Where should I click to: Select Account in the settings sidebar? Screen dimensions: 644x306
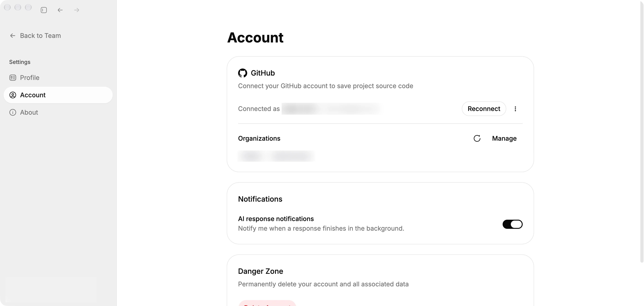coord(58,95)
